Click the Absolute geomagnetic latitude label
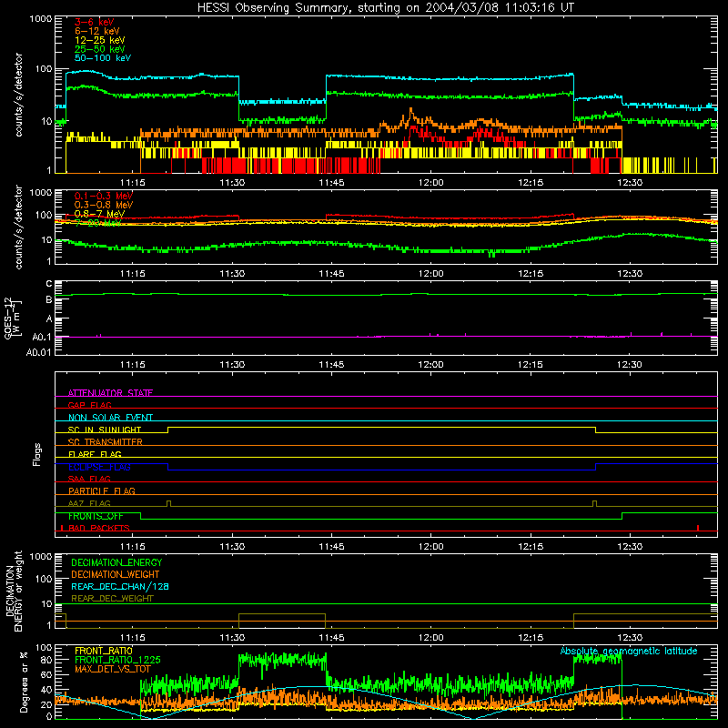Screen dimensions: 728x728 (629, 651)
